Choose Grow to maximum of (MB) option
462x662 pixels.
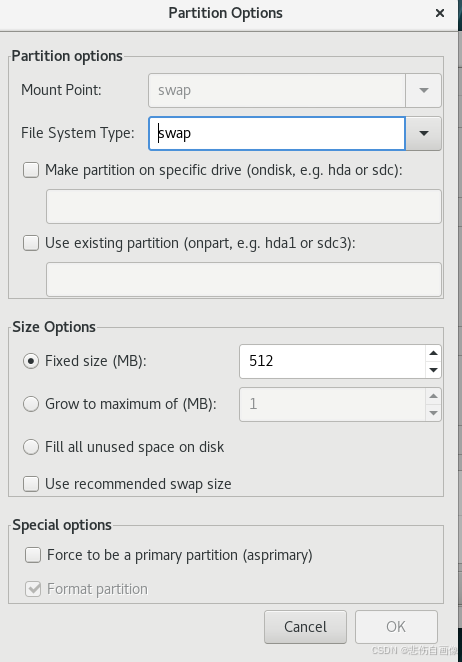[x=31, y=404]
